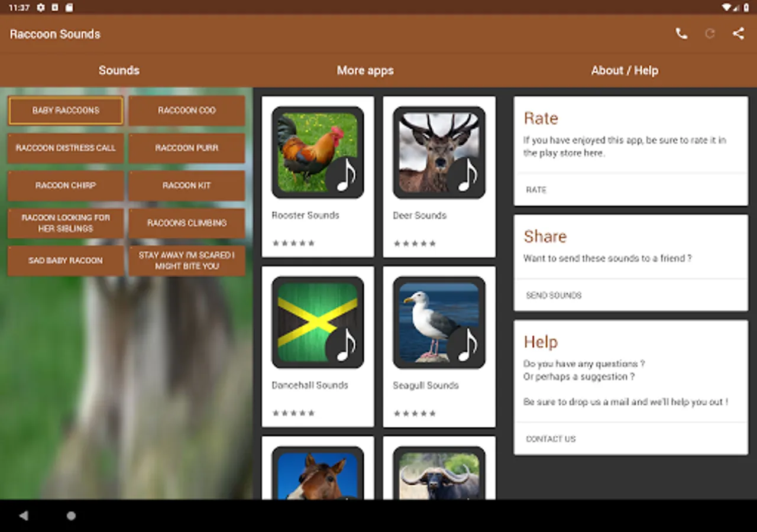Play the Baby Raccoons sound
Image resolution: width=757 pixels, height=532 pixels.
click(66, 111)
